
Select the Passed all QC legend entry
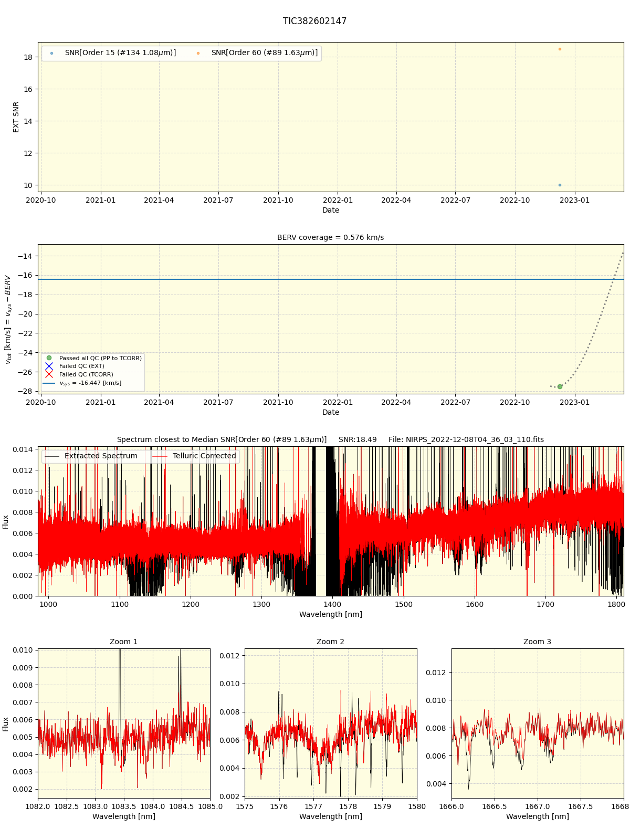coord(93,358)
